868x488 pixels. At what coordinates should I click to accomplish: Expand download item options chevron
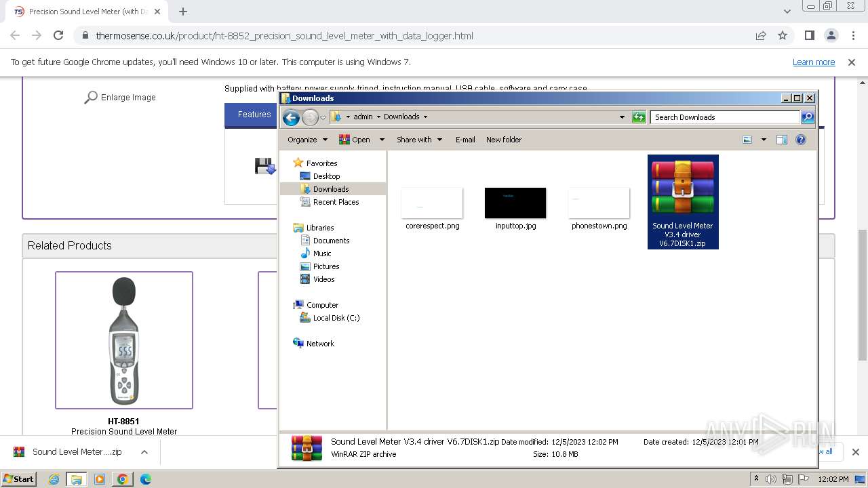pos(144,452)
